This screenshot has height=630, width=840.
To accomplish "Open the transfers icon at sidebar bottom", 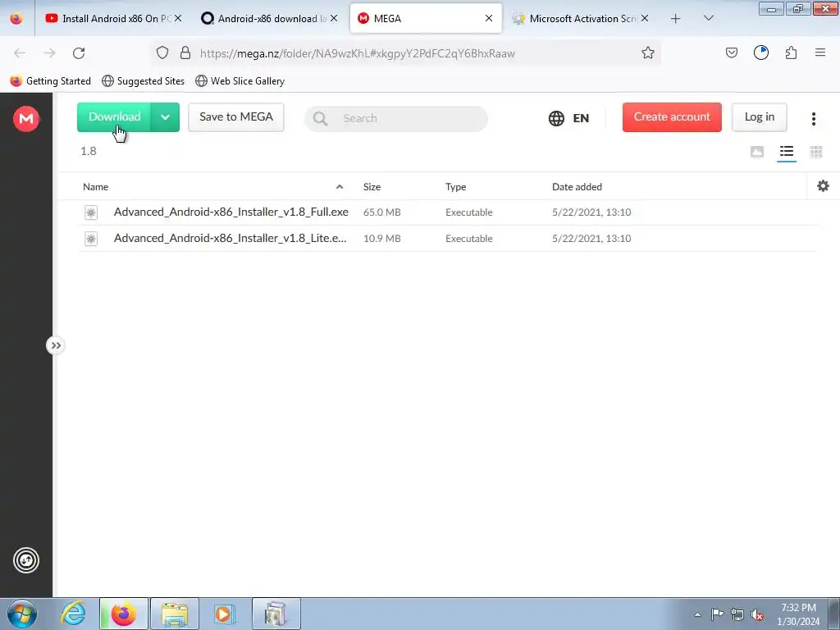I will tap(25, 560).
